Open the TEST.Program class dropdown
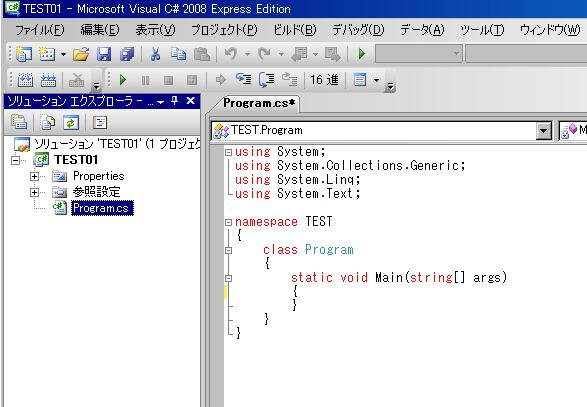Viewport: 587px width, 407px height. click(544, 131)
